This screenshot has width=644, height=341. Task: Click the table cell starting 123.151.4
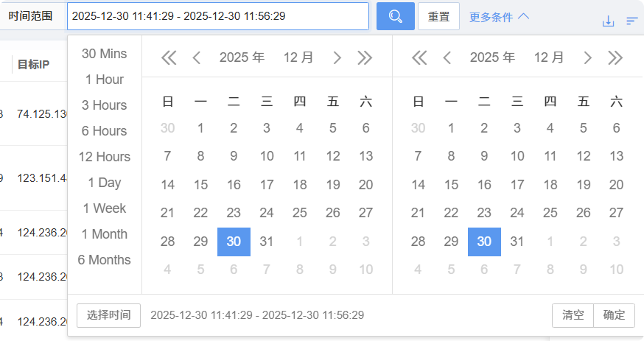pos(42,178)
